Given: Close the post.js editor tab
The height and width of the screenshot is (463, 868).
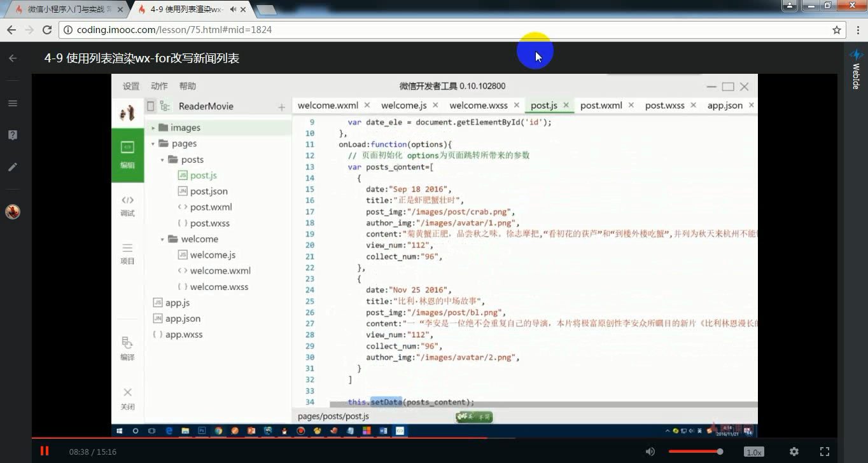Looking at the screenshot, I should (566, 106).
